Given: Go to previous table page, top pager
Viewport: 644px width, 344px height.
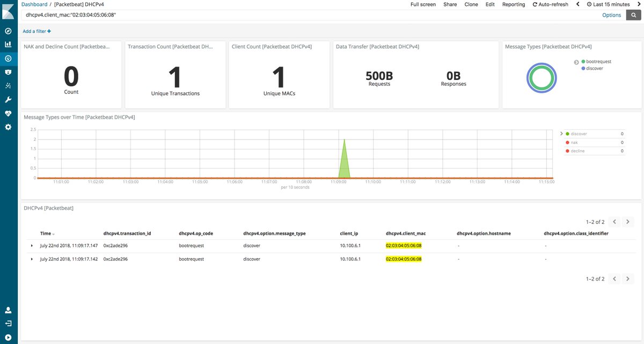Looking at the screenshot, I should pyautogui.click(x=614, y=222).
